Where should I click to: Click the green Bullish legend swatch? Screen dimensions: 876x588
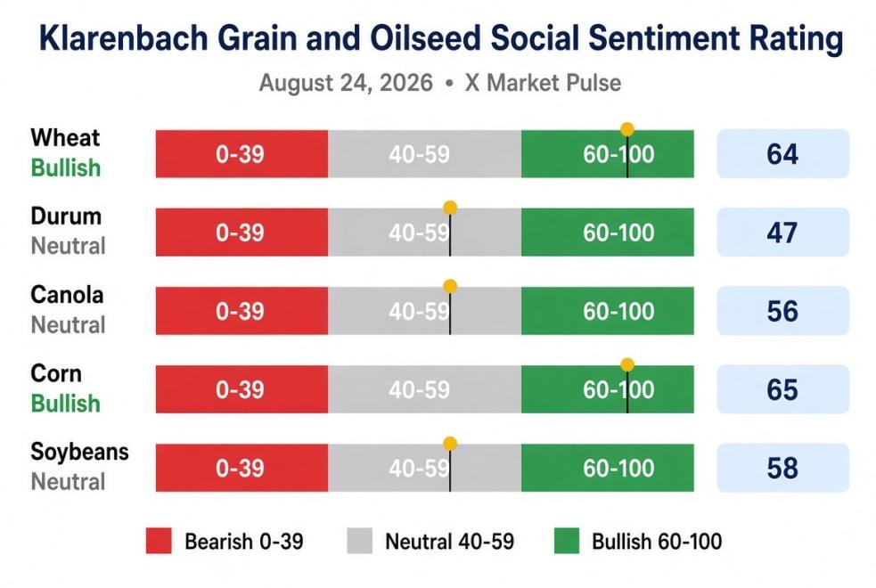tap(567, 541)
